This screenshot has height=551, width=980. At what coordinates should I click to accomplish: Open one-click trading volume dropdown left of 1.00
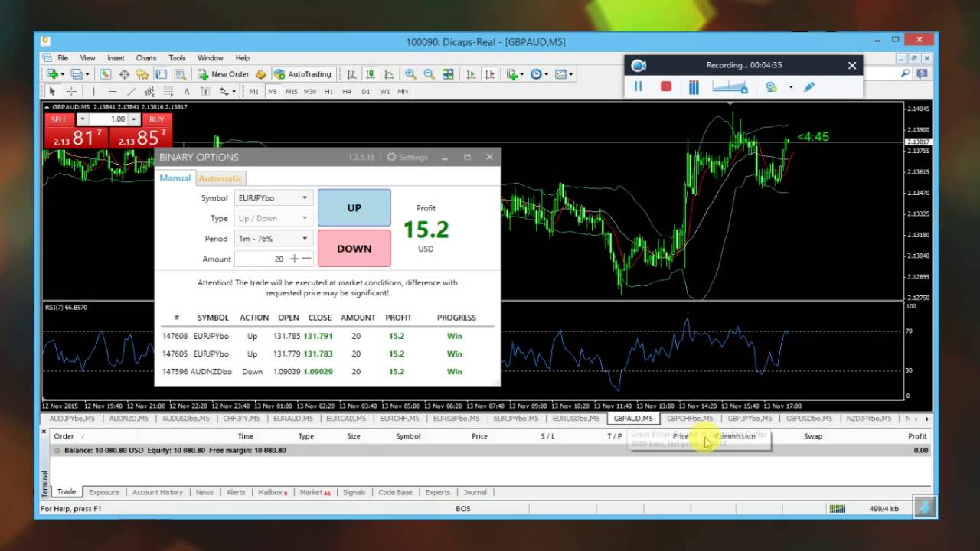[82, 119]
